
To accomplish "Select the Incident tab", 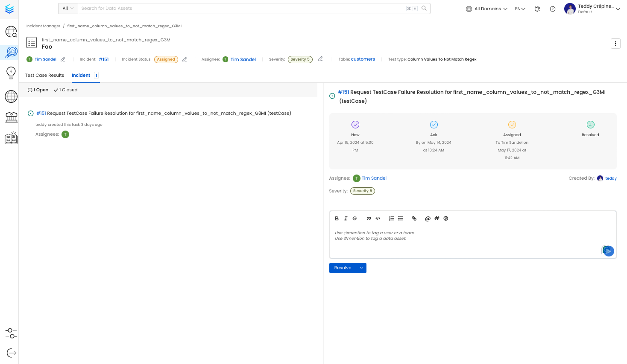I will (81, 75).
